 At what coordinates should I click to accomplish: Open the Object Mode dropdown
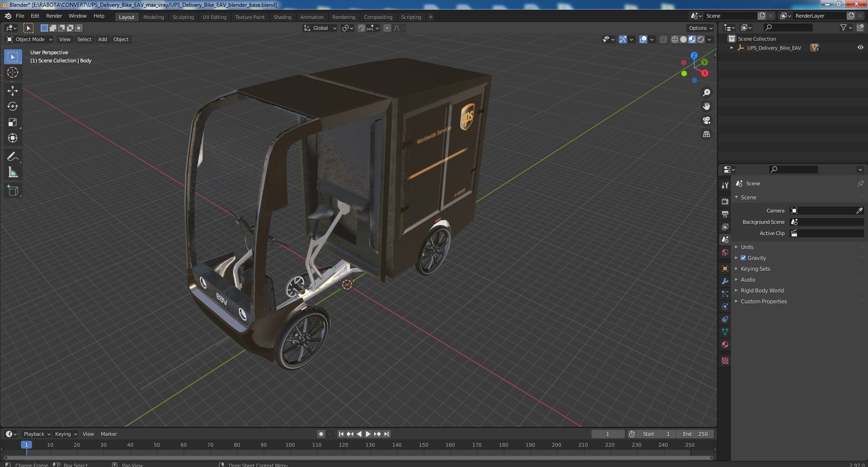click(x=29, y=39)
